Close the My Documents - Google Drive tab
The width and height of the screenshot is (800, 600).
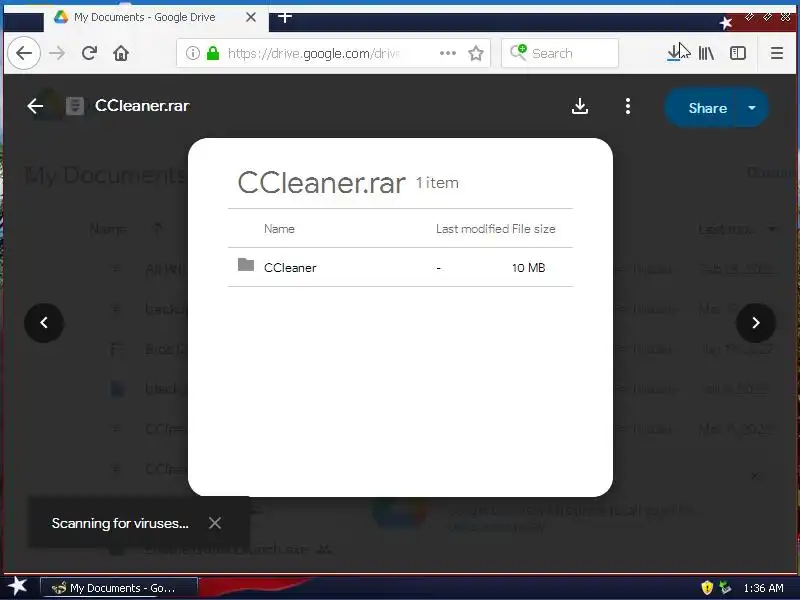click(x=251, y=17)
